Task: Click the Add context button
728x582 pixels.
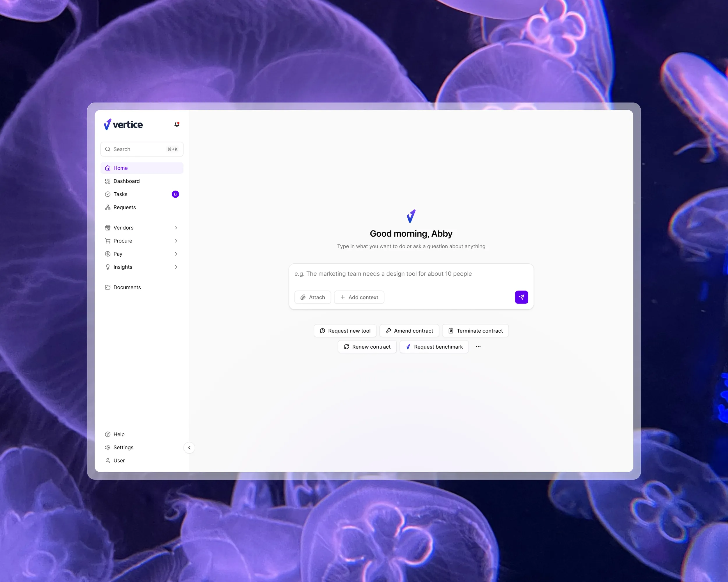Action: pyautogui.click(x=359, y=298)
